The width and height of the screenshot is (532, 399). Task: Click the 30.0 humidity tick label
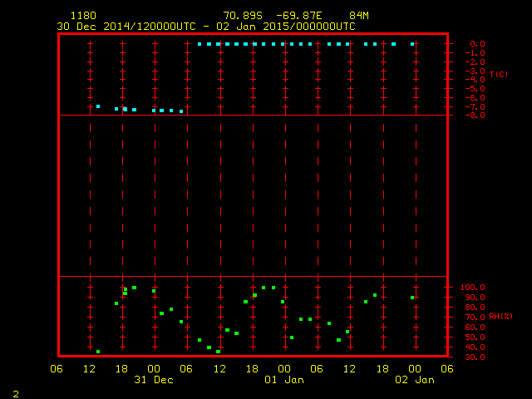[475, 357]
